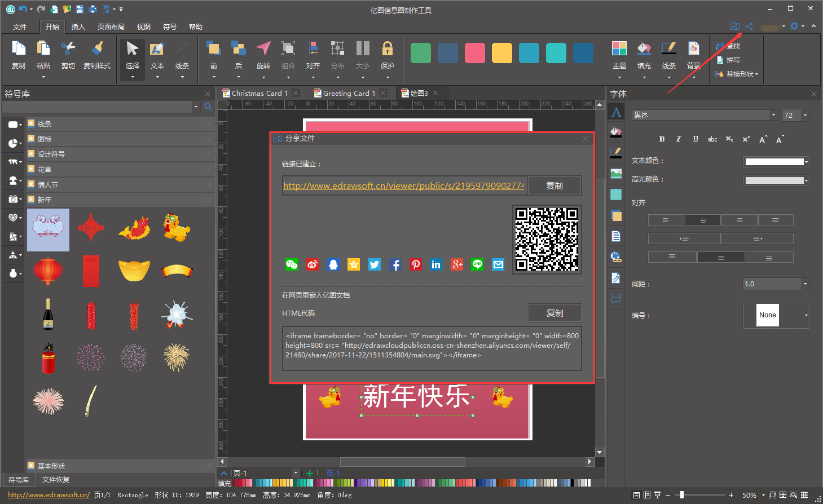Open the File (文件) menu
The height and width of the screenshot is (504, 823).
[20, 26]
